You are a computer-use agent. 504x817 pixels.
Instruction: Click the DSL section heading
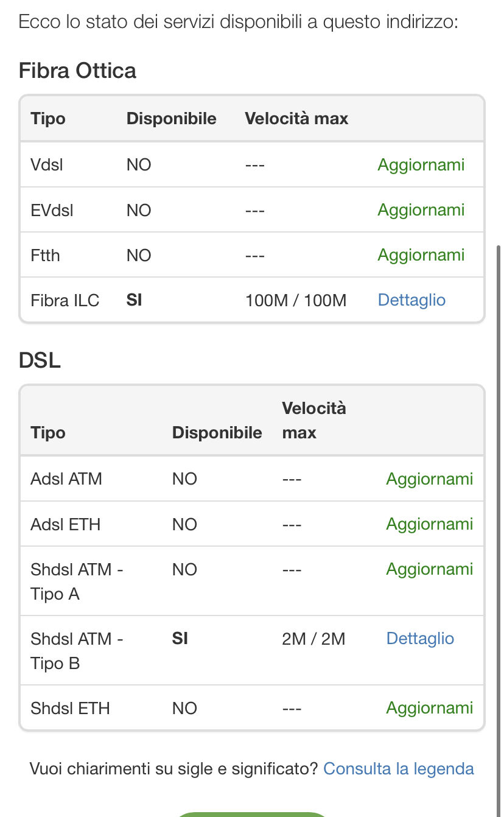(x=40, y=360)
